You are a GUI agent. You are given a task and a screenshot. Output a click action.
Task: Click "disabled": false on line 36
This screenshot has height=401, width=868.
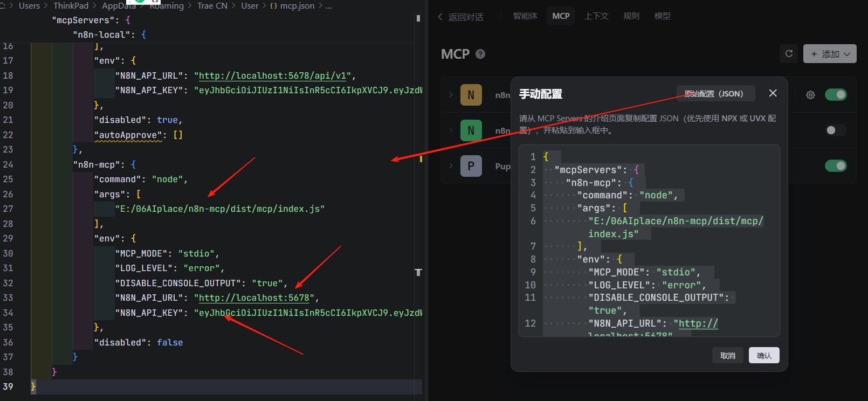coord(139,342)
